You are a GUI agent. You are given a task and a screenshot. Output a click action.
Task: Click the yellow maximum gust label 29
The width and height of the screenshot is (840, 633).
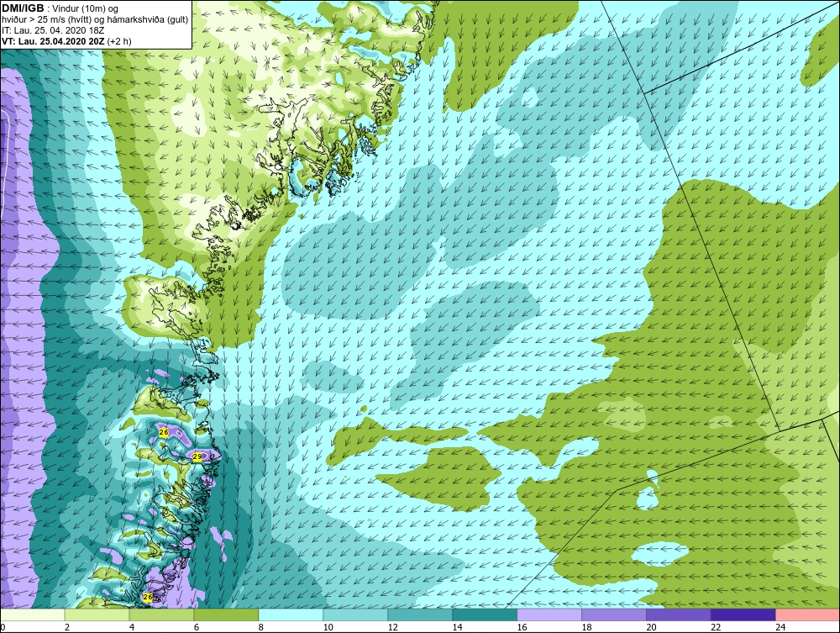[197, 456]
